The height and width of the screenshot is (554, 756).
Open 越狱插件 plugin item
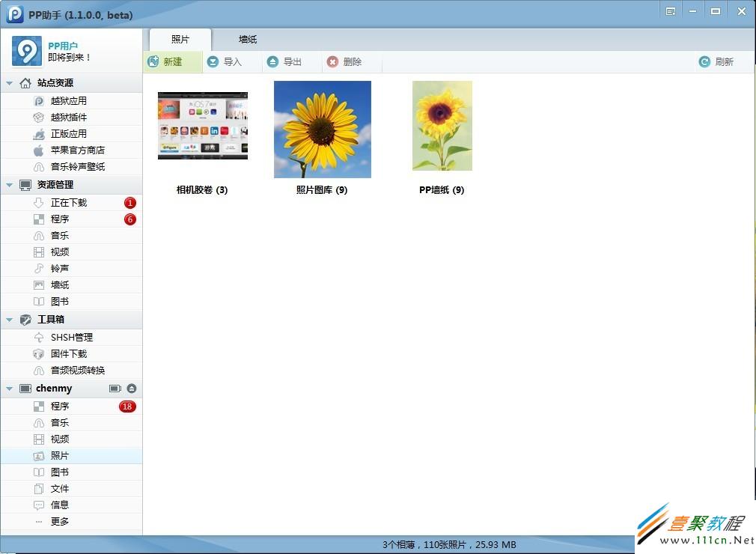(71, 118)
